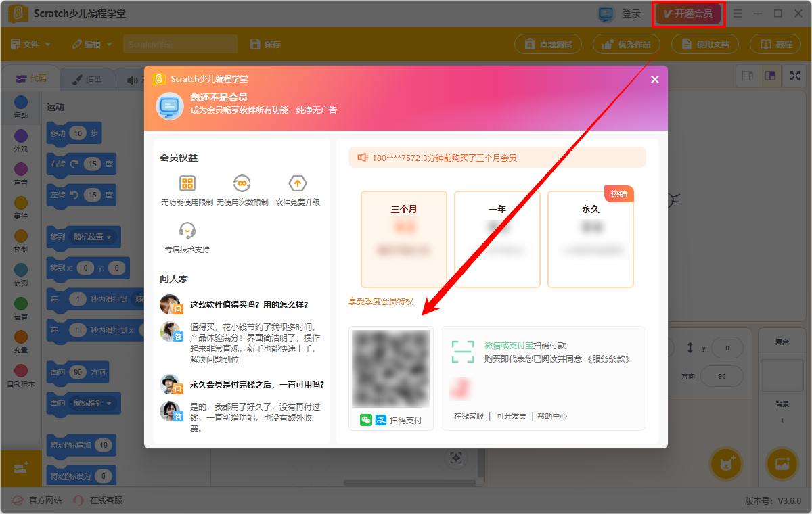Open 官方网站 in the status bar
This screenshot has height=514, width=812.
click(36, 500)
